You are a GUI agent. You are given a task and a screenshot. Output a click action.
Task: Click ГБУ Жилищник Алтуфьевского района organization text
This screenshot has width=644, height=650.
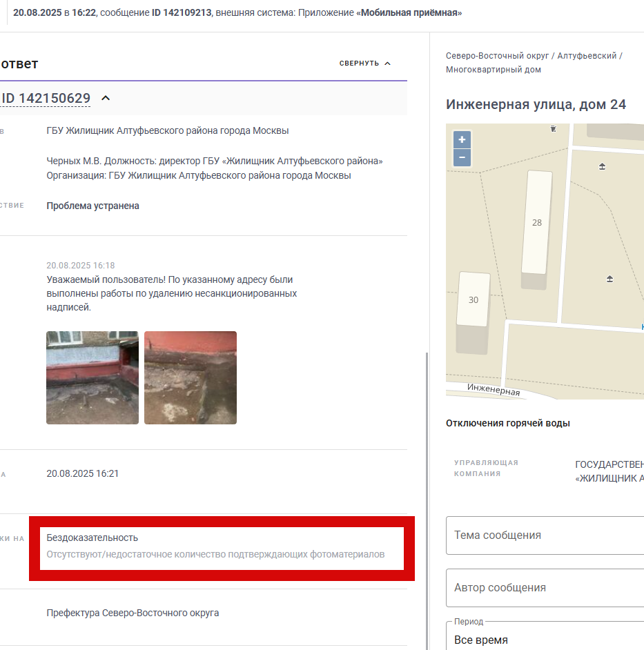[x=168, y=130]
